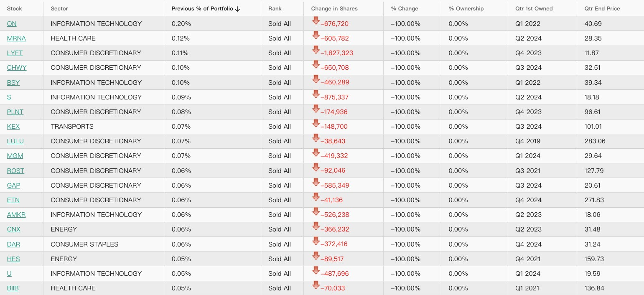Click the red arrow icon in HES row
The width and height of the screenshot is (644, 295).
click(x=316, y=256)
